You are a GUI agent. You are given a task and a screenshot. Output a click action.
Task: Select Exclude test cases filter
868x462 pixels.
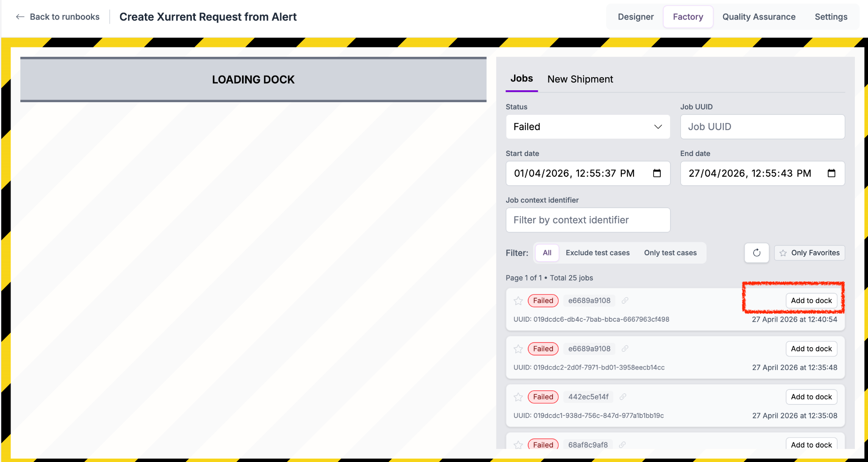click(598, 253)
